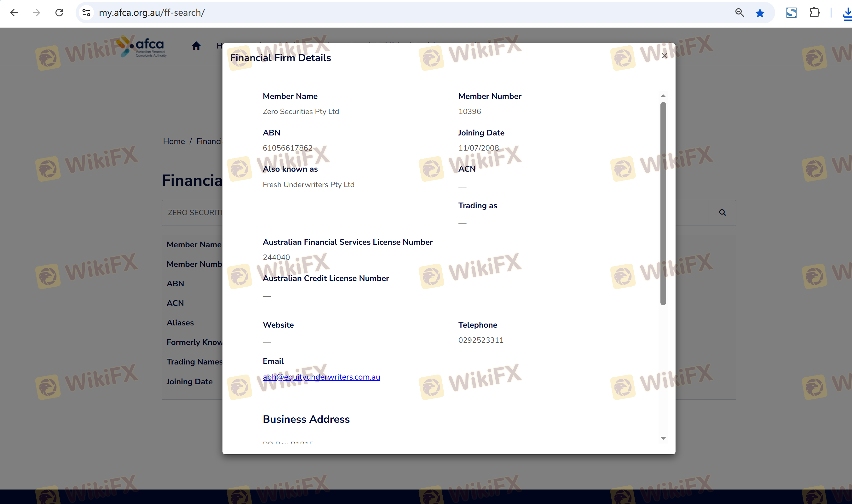Click the Home breadcrumb link
852x504 pixels.
[x=174, y=141]
